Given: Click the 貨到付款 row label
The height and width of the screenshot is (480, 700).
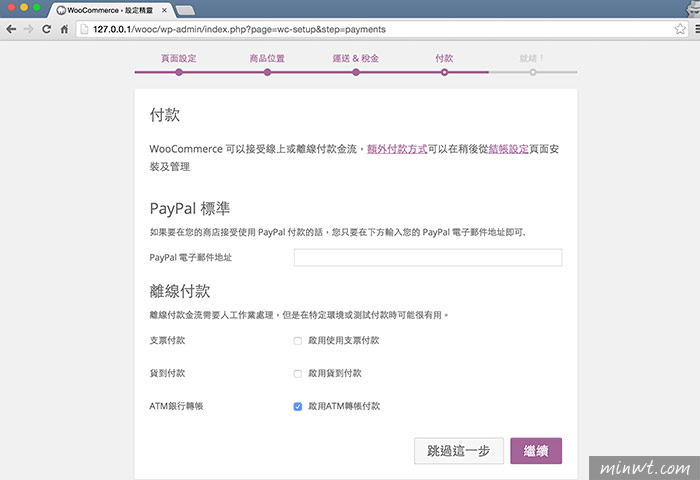Looking at the screenshot, I should pyautogui.click(x=167, y=373).
